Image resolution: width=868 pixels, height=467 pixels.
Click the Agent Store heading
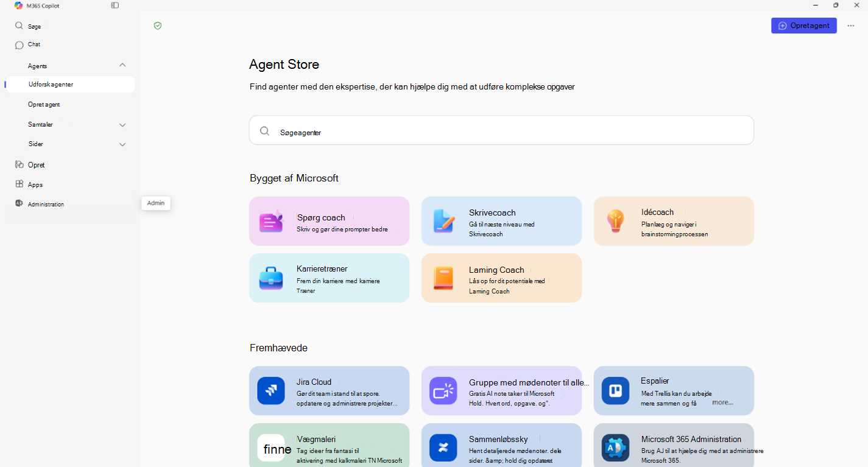click(284, 65)
